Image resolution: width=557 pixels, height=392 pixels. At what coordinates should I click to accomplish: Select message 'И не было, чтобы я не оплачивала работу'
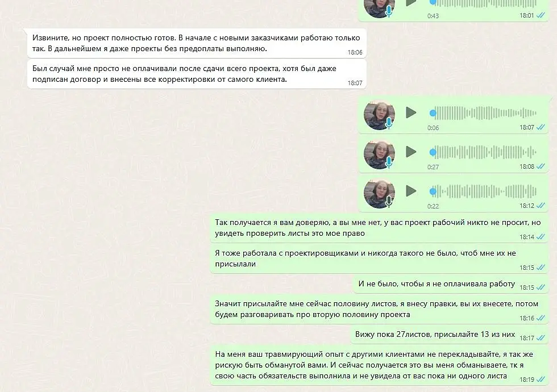[451, 284]
